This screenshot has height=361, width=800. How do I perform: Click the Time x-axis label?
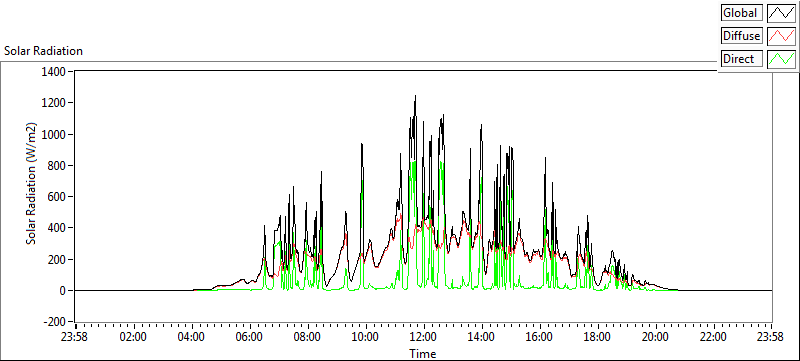pos(422,353)
